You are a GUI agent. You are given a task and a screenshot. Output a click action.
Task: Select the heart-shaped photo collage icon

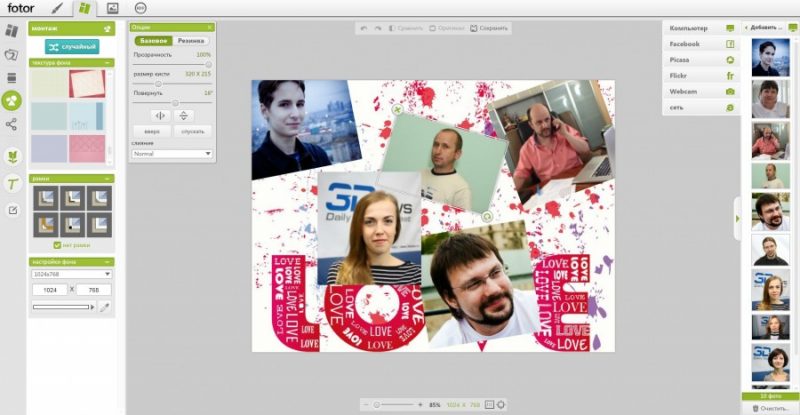(11, 54)
